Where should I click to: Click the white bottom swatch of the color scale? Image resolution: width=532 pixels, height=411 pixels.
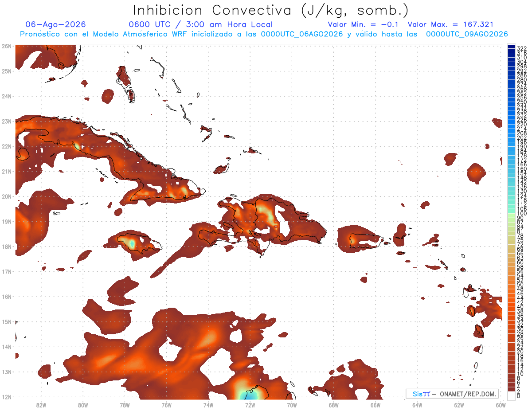[511, 395]
